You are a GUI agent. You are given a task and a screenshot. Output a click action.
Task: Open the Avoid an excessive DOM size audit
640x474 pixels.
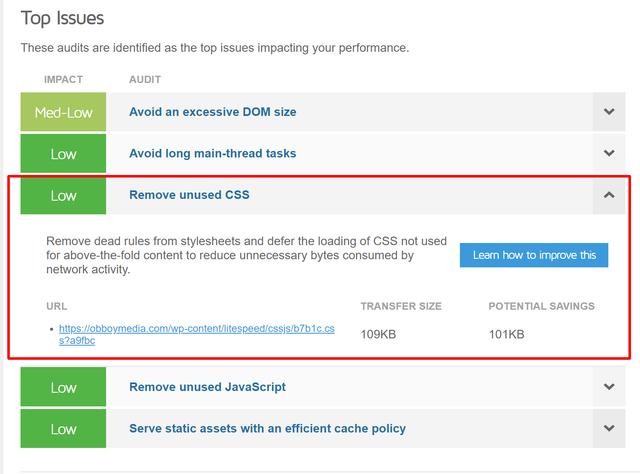[x=213, y=112]
